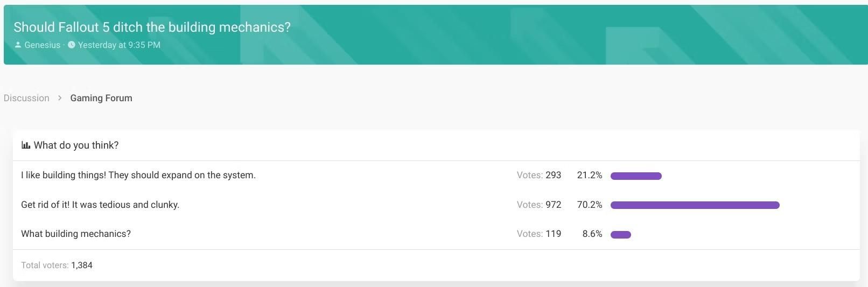Screen dimensions: 868x287
Task: Click the "Yesterday at 9:35 PM" timestamp
Action: (119, 45)
